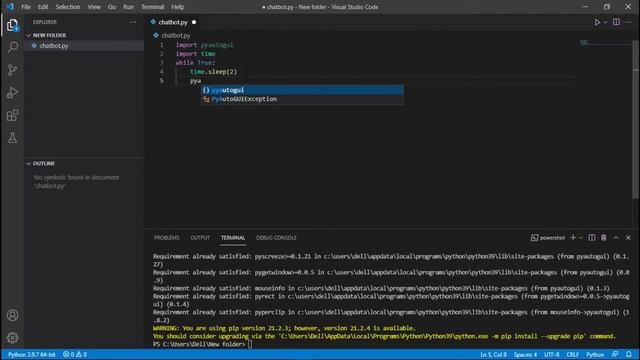Minimize the VS Code window
The image size is (640, 360).
585,7
